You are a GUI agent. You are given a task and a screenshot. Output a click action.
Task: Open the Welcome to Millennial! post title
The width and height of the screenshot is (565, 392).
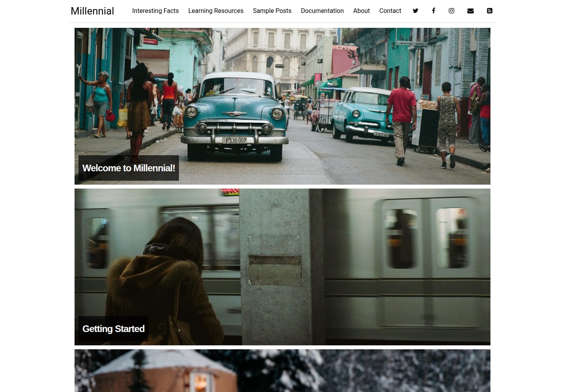(129, 168)
